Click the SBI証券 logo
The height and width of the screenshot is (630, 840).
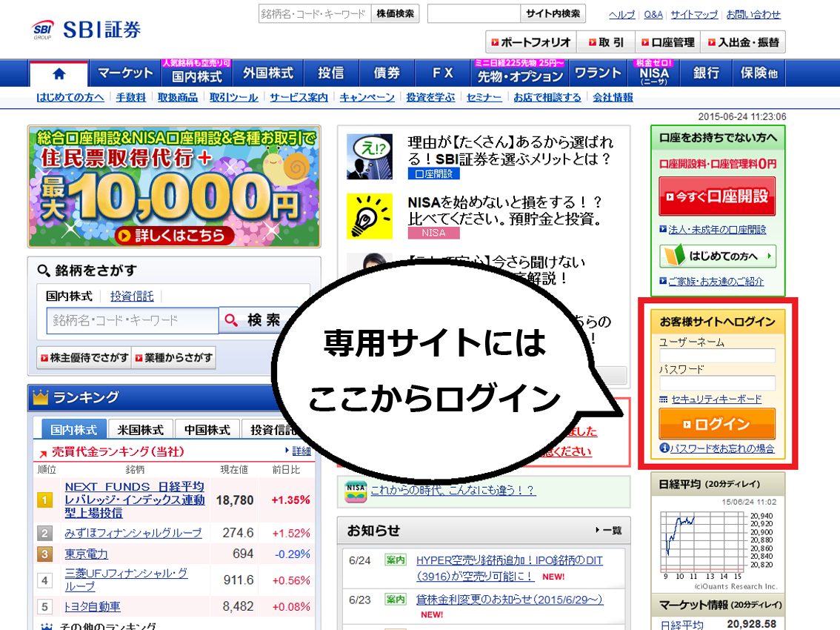pyautogui.click(x=87, y=30)
